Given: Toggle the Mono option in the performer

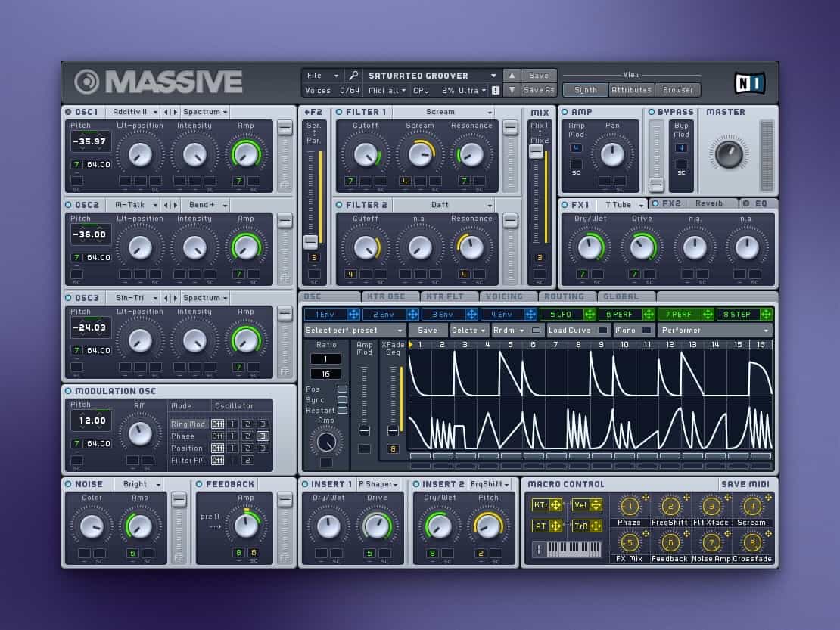Looking at the screenshot, I should [x=646, y=331].
